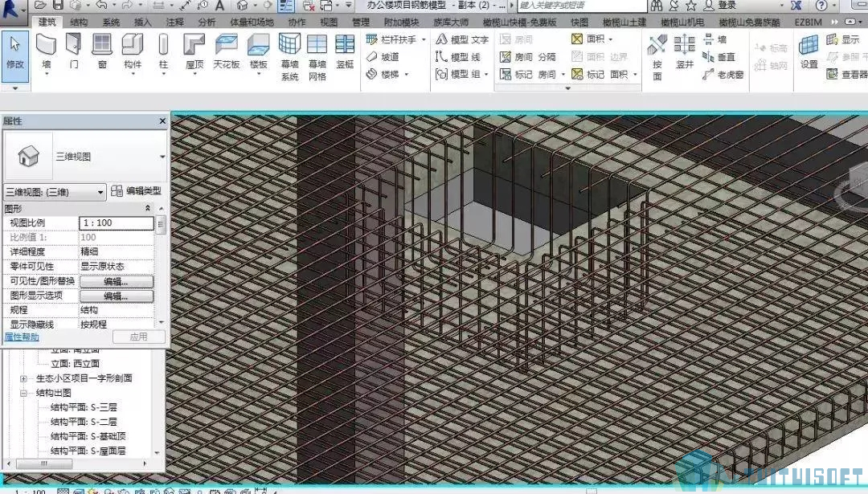Open the Area (面积) dropdown arrow
The image size is (868, 494).
tap(611, 40)
